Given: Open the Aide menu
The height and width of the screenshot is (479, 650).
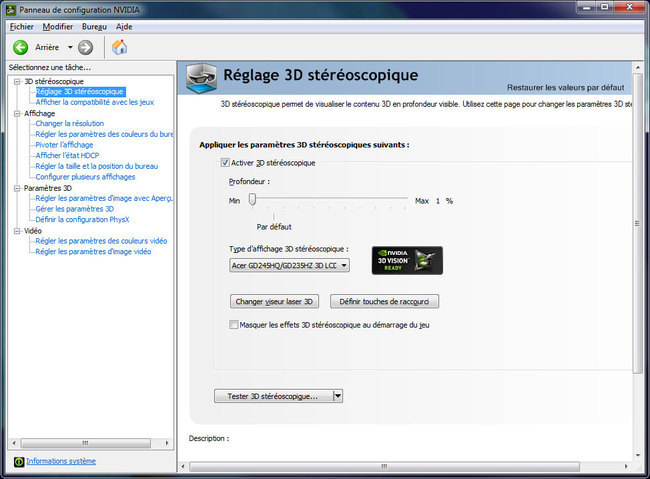Looking at the screenshot, I should pyautogui.click(x=124, y=27).
